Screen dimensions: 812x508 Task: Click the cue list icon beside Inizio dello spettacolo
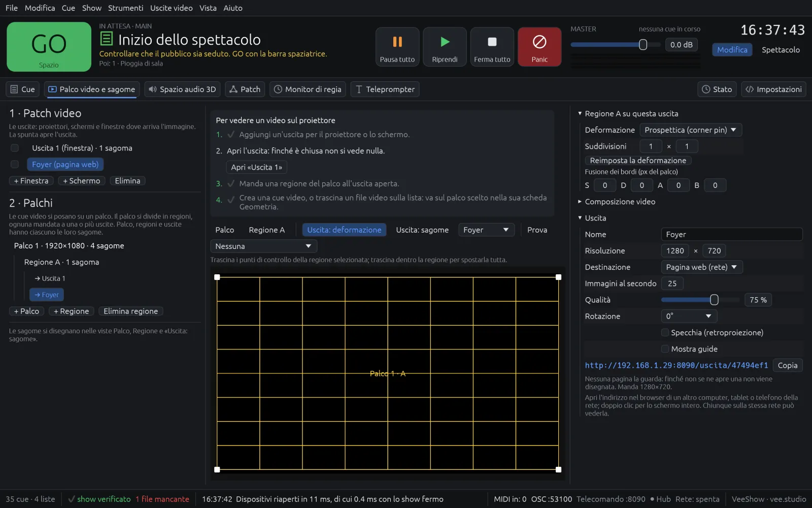pyautogui.click(x=107, y=39)
